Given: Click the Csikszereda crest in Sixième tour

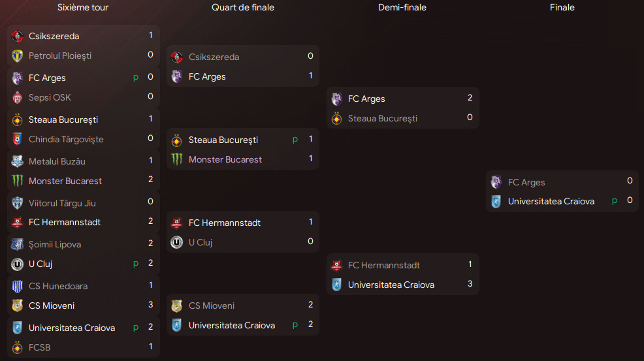Looking at the screenshot, I should click(x=17, y=37).
